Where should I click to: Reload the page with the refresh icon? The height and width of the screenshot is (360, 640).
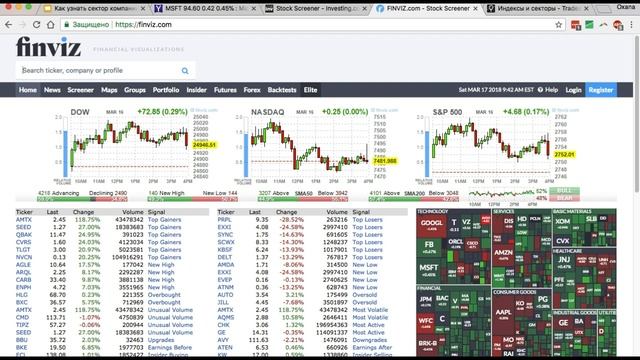point(36,24)
